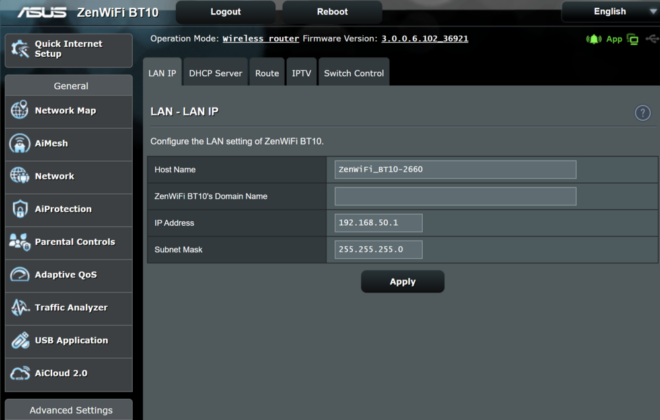Open the Route tab
Image resolution: width=660 pixels, height=420 pixels.
(x=267, y=73)
